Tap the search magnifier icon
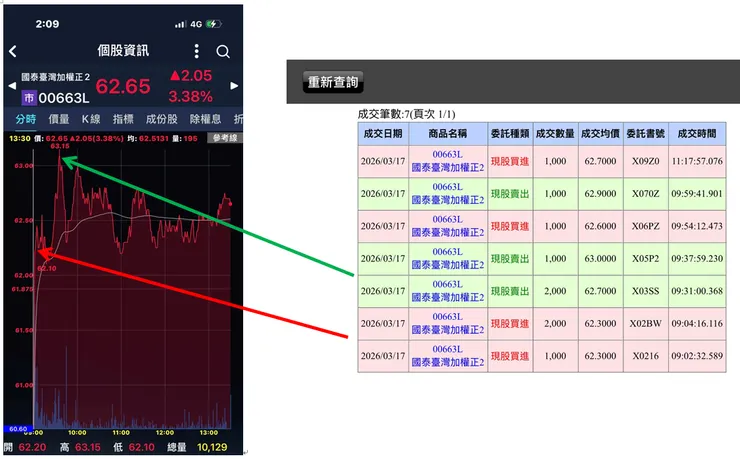Screen dimensions: 740x459 [x=223, y=51]
